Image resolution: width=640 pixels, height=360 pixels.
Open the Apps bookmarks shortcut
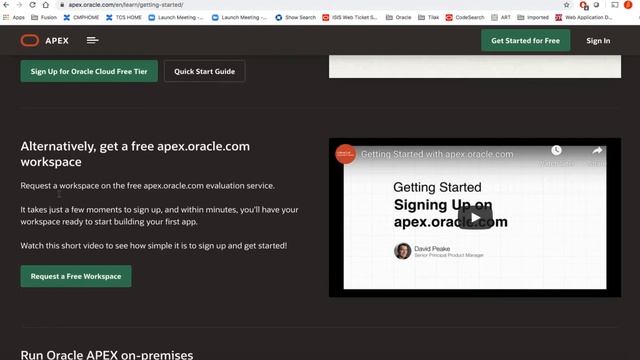[14, 18]
